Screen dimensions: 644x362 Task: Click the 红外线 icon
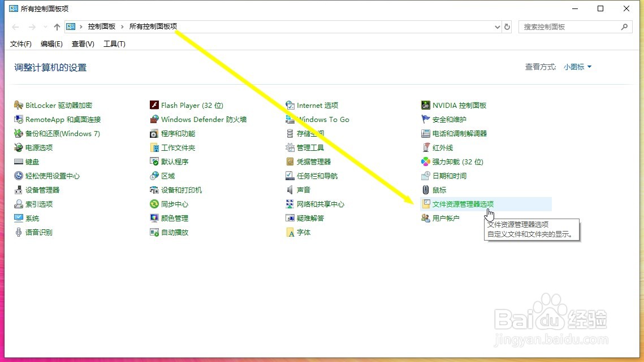426,147
